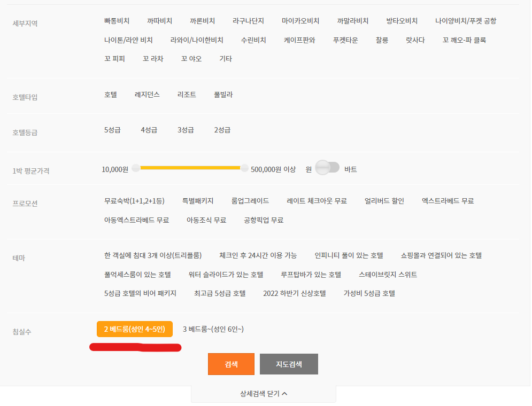Pick 아동엑스트라베드 무료 promotion
This screenshot has height=406, width=532.
(136, 220)
